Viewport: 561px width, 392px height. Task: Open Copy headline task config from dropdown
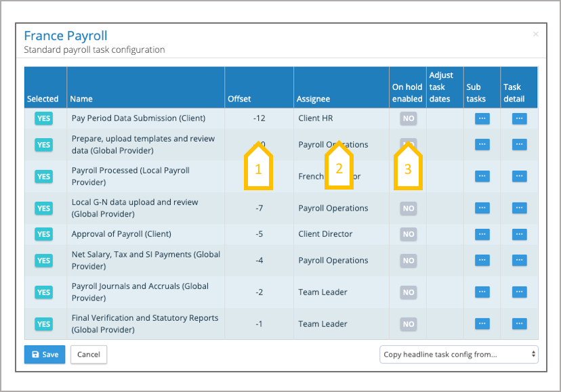(x=459, y=354)
